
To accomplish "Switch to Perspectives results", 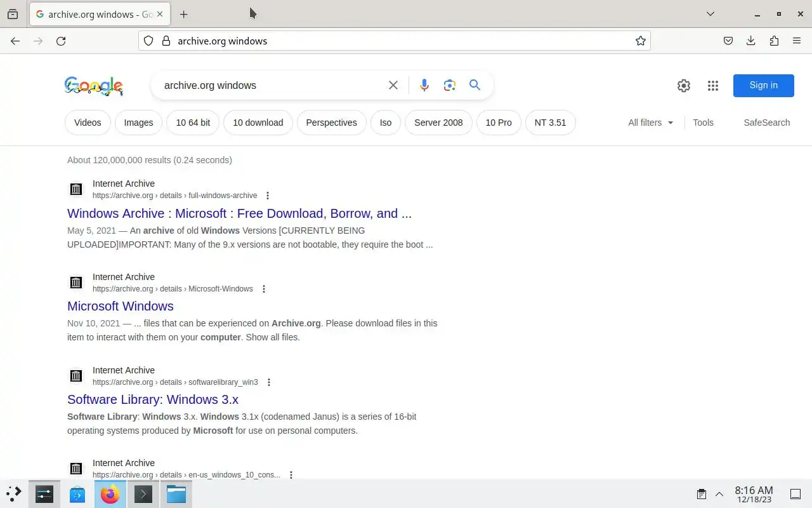I will 331,123.
